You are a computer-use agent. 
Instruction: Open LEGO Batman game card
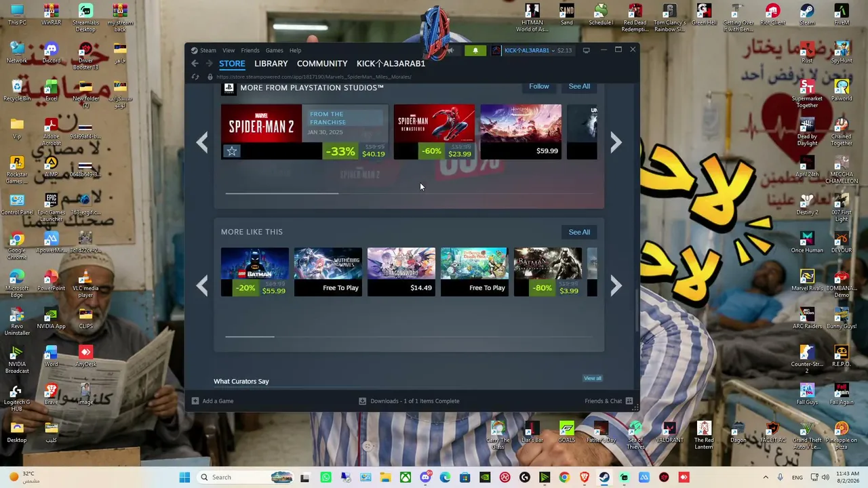pyautogui.click(x=255, y=272)
